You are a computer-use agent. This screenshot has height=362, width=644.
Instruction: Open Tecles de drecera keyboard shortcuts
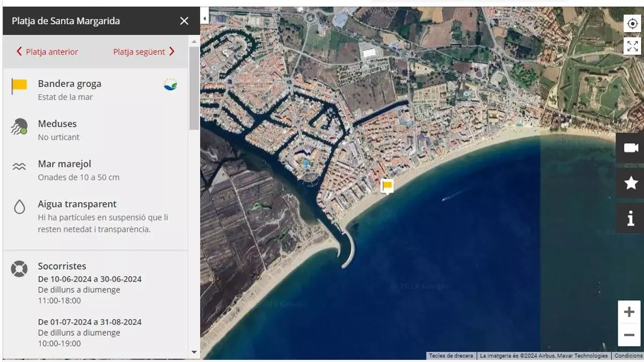[451, 356]
